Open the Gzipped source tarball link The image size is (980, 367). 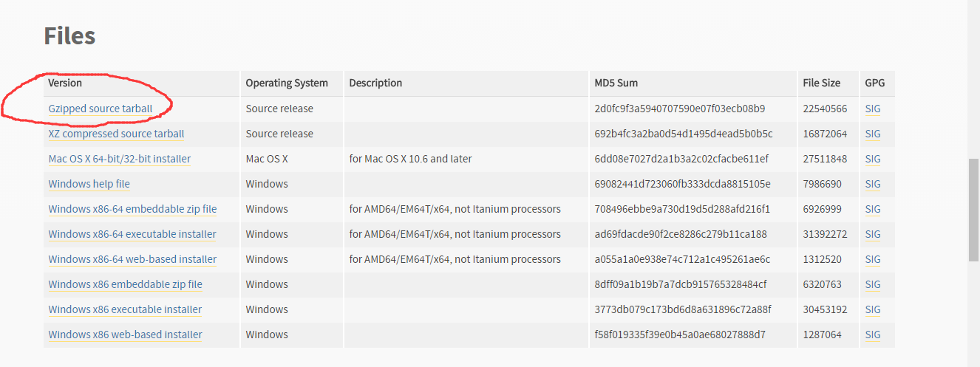click(101, 109)
